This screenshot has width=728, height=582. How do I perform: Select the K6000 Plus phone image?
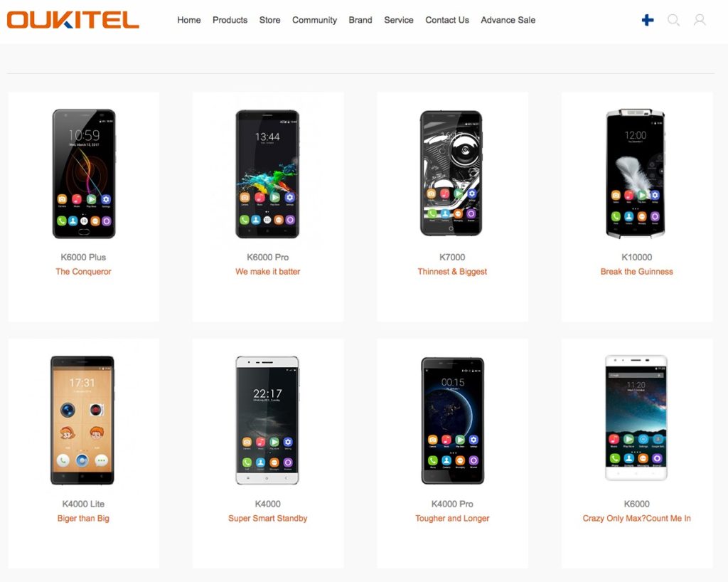pos(84,174)
